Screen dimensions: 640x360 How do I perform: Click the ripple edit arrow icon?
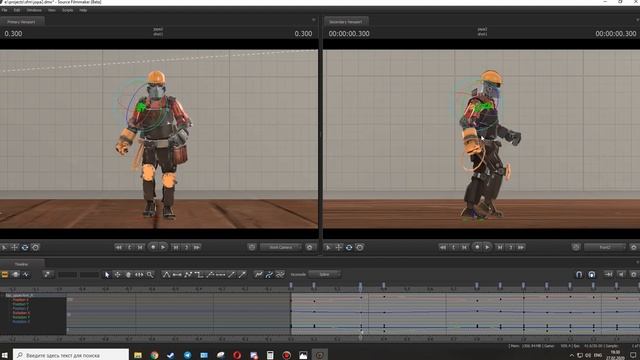pyautogui.click(x=608, y=275)
